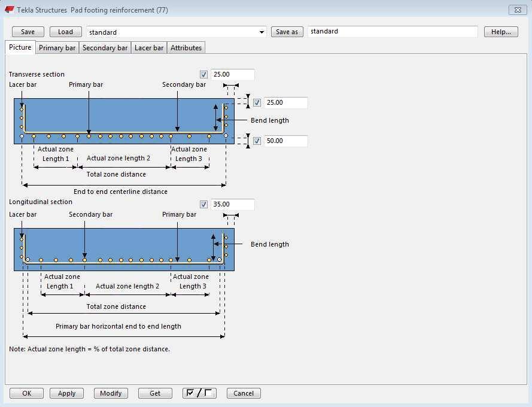
Task: Click 'Actual zone length 2' label in the transverse section
Action: coord(118,158)
